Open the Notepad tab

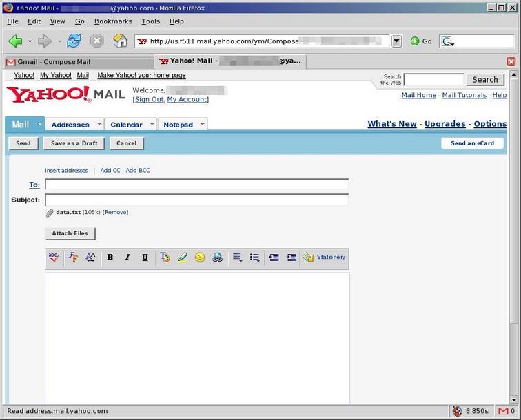(x=178, y=125)
